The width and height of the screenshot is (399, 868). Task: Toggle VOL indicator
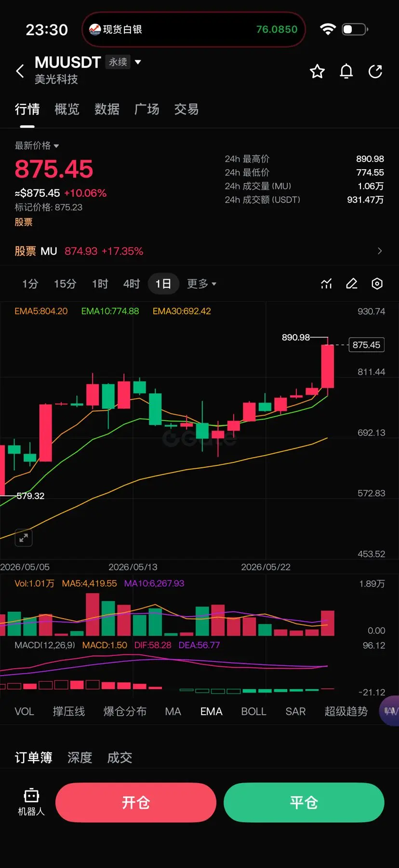[24, 711]
